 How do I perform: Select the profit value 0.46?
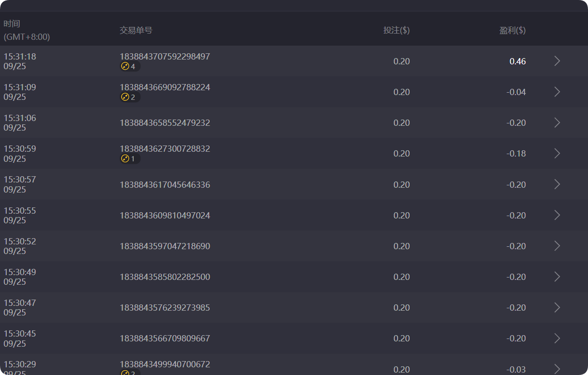519,61
